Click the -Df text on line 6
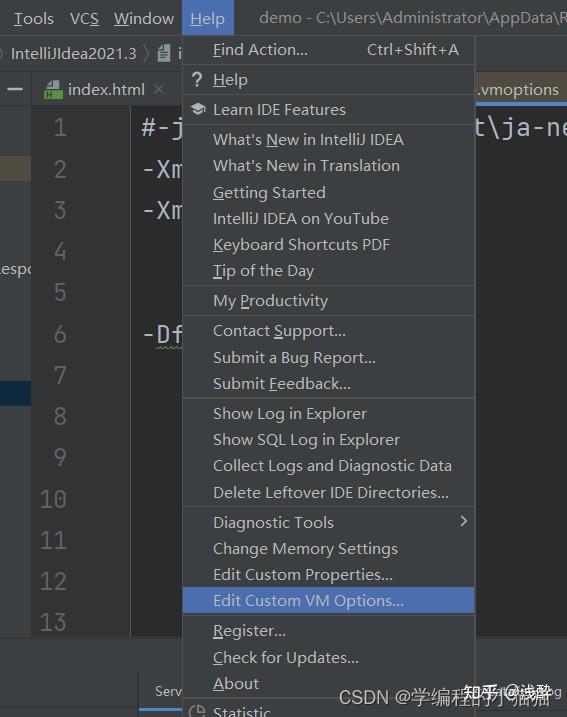This screenshot has width=567, height=717. tap(163, 335)
